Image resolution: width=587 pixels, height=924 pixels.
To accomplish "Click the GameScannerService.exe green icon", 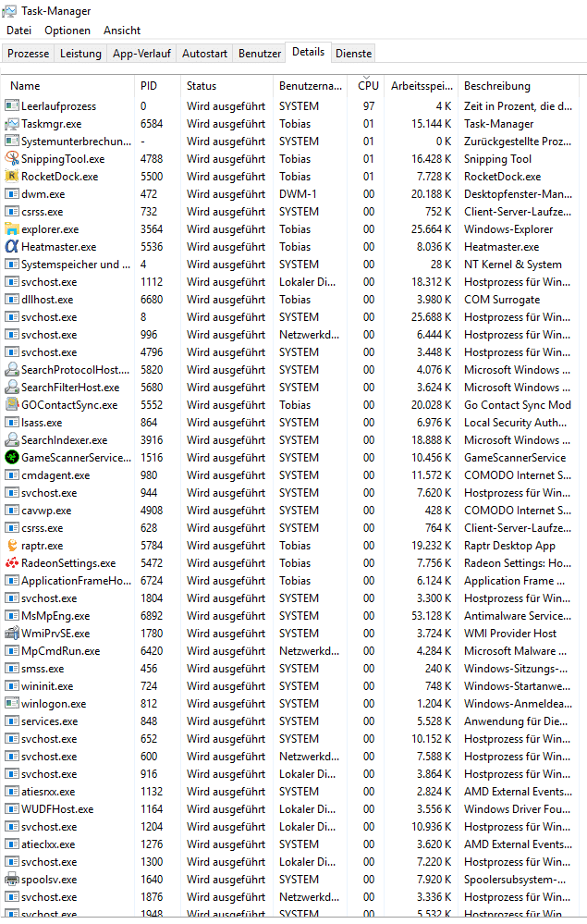I will click(12, 457).
